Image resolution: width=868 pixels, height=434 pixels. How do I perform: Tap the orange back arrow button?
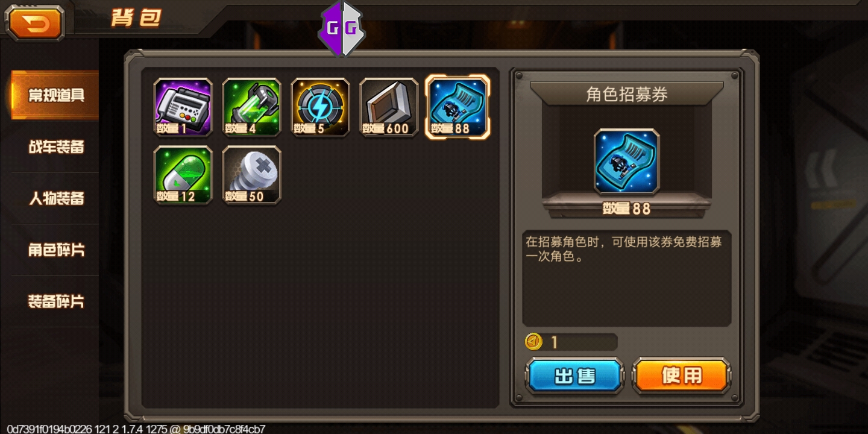(x=35, y=23)
